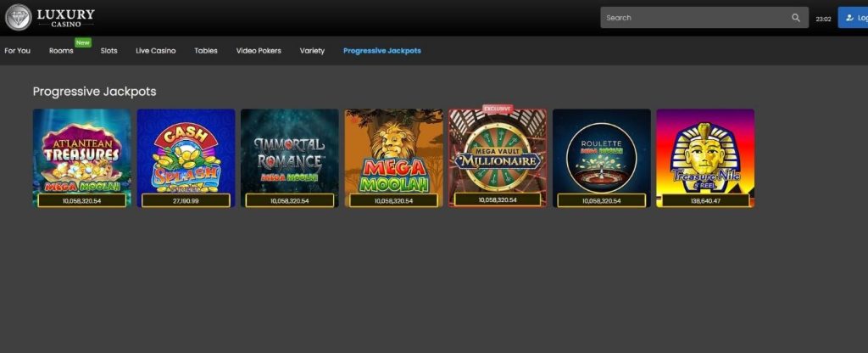The image size is (868, 353).
Task: Switch to the Slots tab
Action: pos(109,50)
